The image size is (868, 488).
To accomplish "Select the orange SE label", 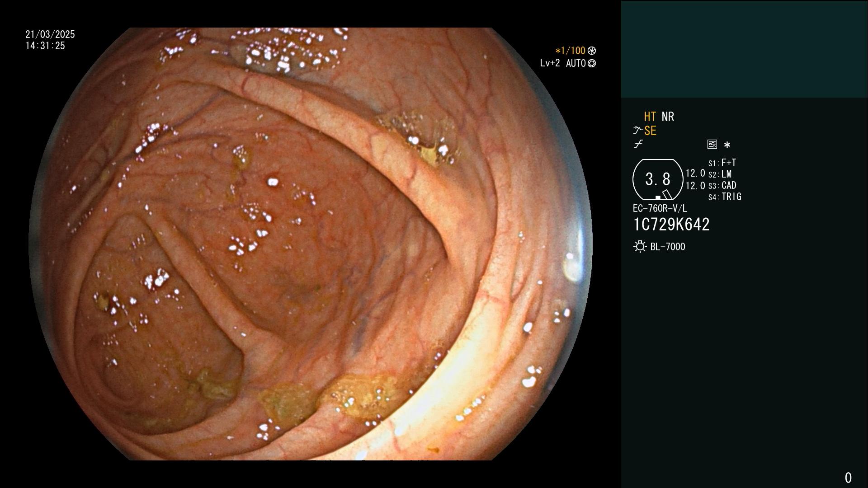I will coord(650,131).
